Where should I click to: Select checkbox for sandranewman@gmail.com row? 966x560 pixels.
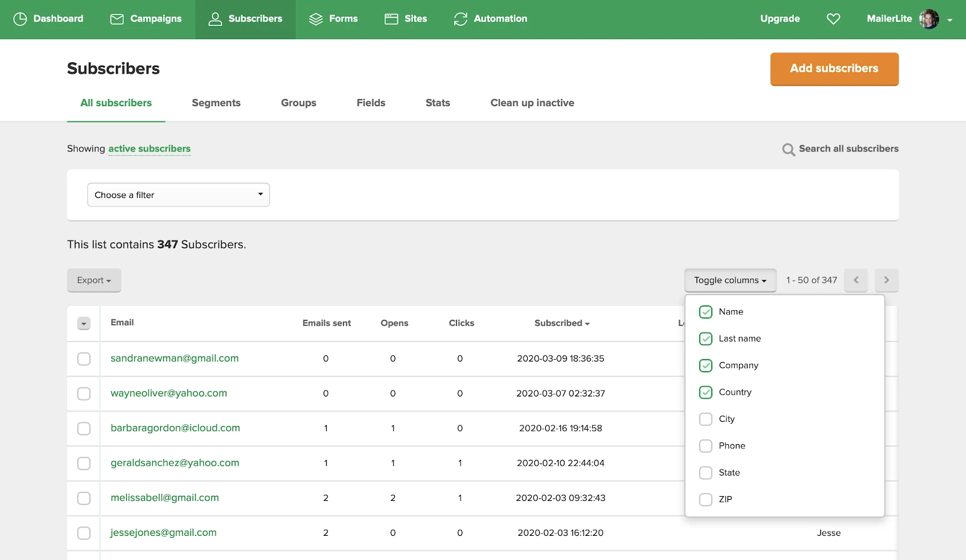pyautogui.click(x=84, y=359)
